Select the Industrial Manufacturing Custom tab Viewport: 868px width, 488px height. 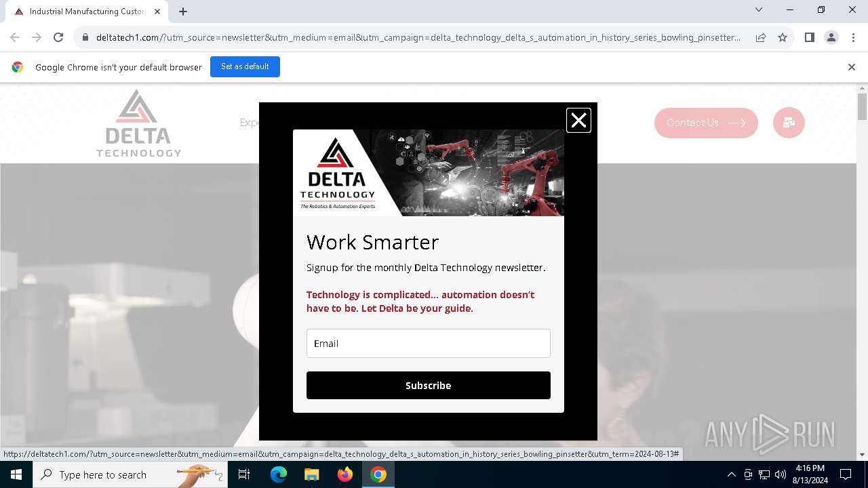pos(86,12)
